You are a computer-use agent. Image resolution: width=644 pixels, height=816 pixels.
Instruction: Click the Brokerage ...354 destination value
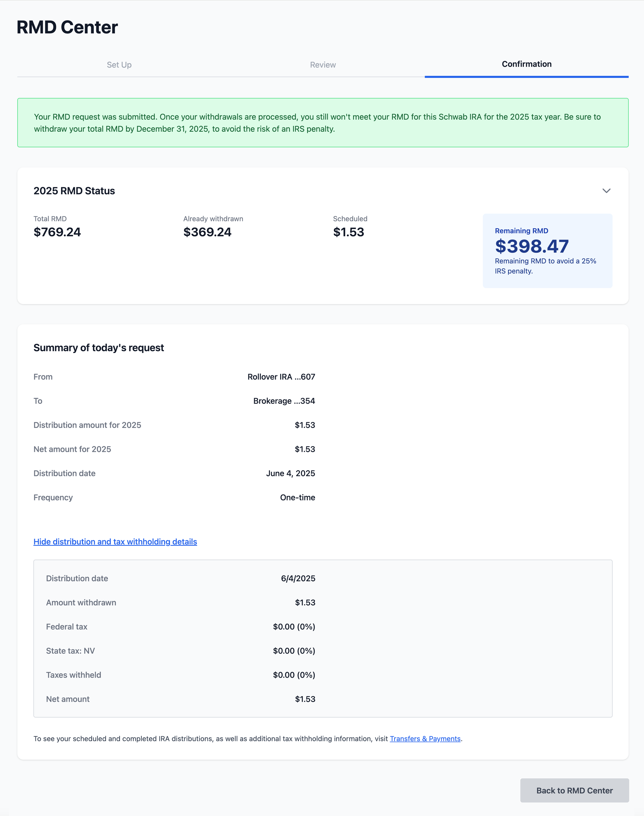point(284,401)
